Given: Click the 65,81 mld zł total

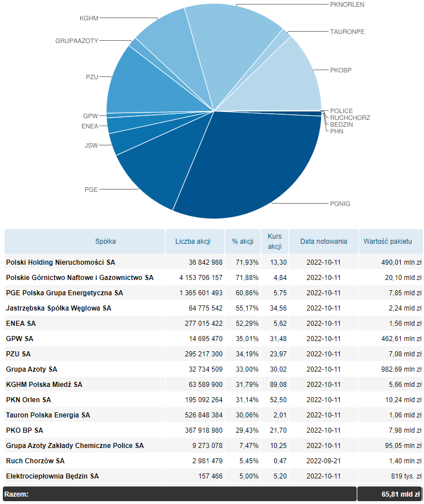Looking at the screenshot, I should point(401,494).
